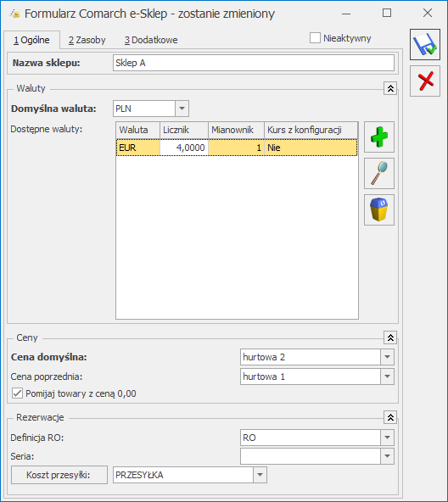Screen dimensions: 448x502
Task: Collapse the Waluty section
Action: (x=390, y=88)
